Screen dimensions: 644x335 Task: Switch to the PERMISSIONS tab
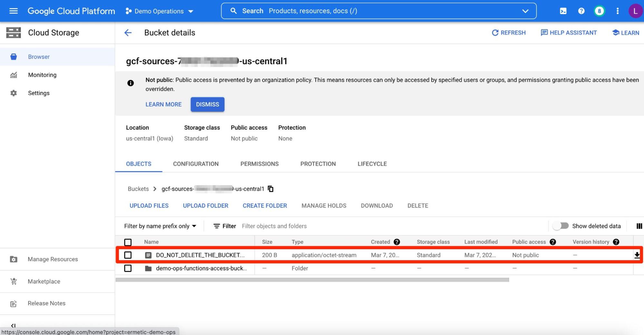tap(259, 164)
